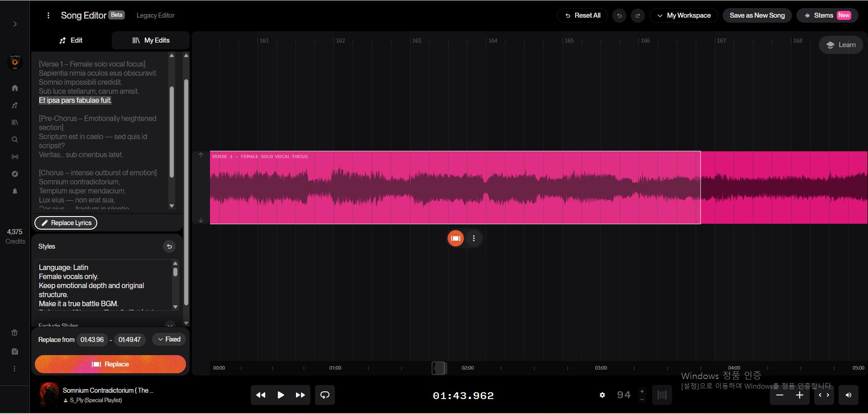
Task: Open the Legacy Editor tab
Action: (155, 15)
